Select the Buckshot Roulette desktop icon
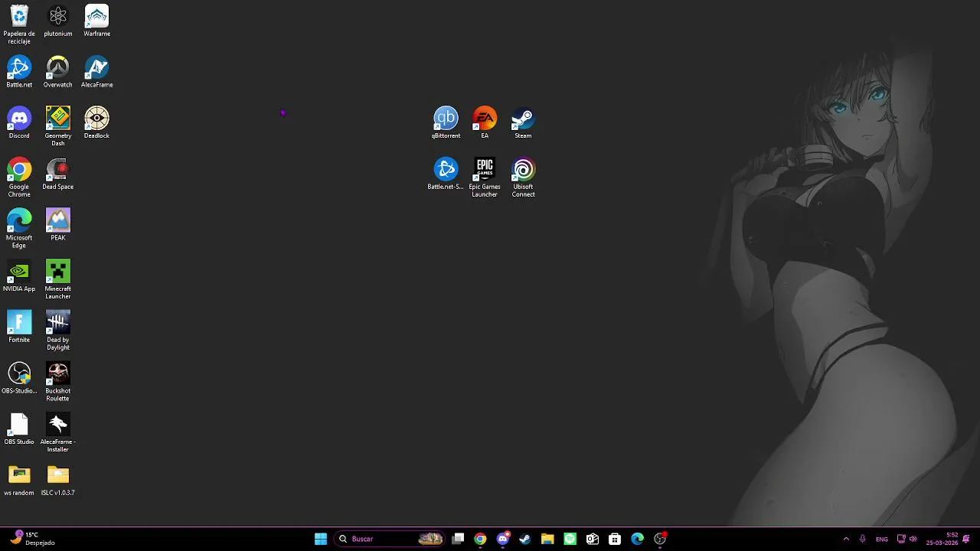 tap(58, 382)
